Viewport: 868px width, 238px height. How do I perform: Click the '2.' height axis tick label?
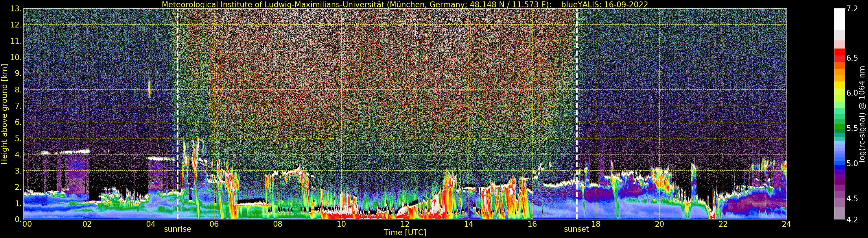click(x=18, y=187)
